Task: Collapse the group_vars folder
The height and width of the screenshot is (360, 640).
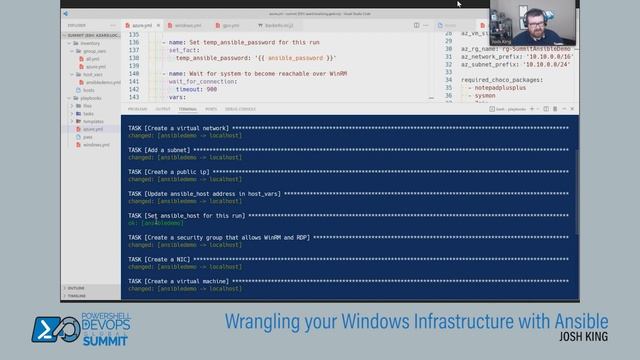Action: [72, 51]
